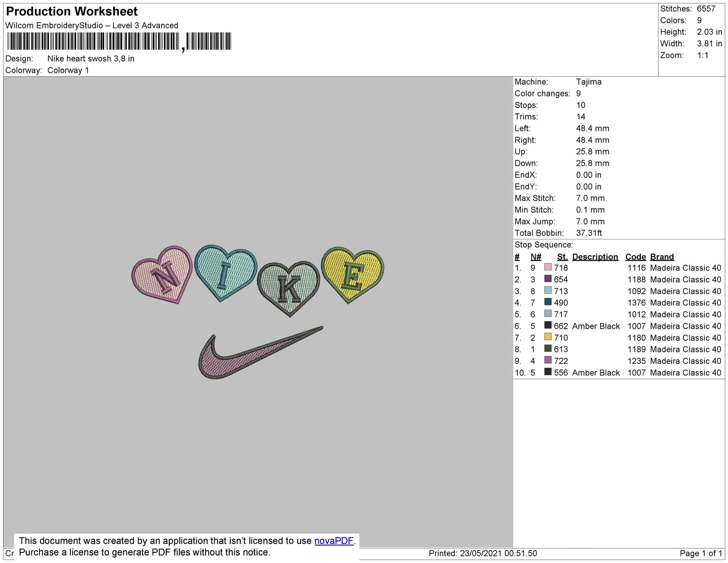Click Colors value '9' in header
Screen dimensions: 728x563
(x=699, y=20)
